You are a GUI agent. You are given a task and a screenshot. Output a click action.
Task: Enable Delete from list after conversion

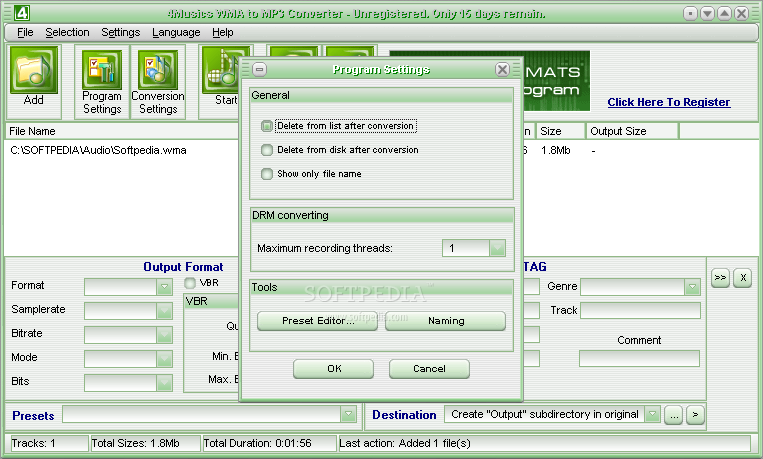pyautogui.click(x=267, y=126)
